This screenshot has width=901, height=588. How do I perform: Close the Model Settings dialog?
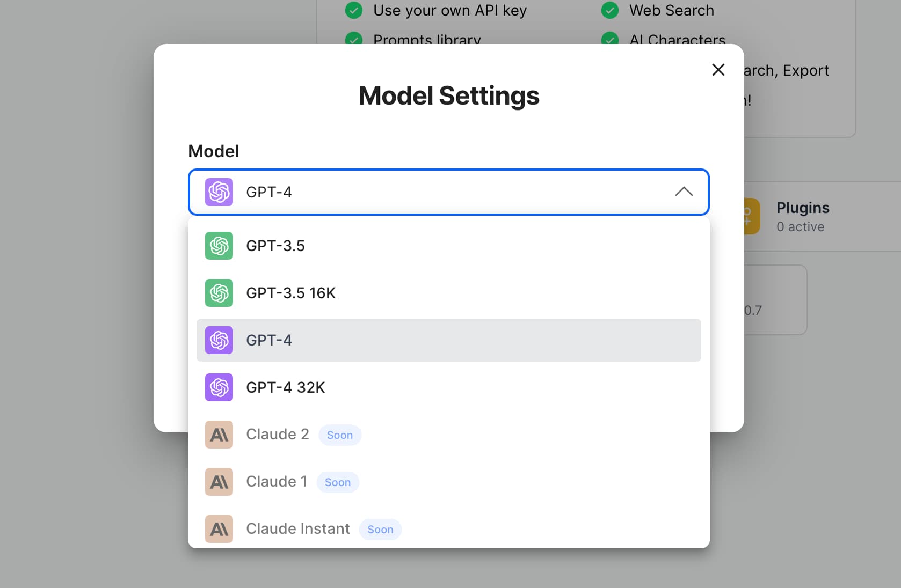[718, 70]
